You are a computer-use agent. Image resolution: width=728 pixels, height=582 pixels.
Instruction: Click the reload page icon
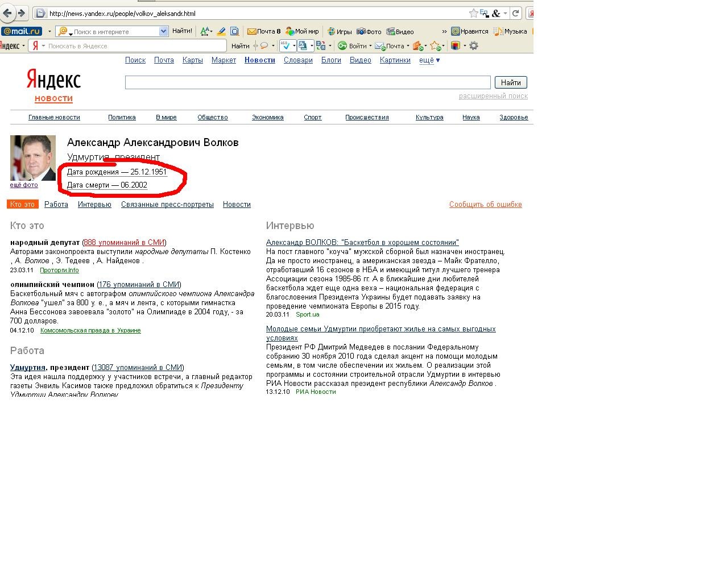(x=515, y=13)
